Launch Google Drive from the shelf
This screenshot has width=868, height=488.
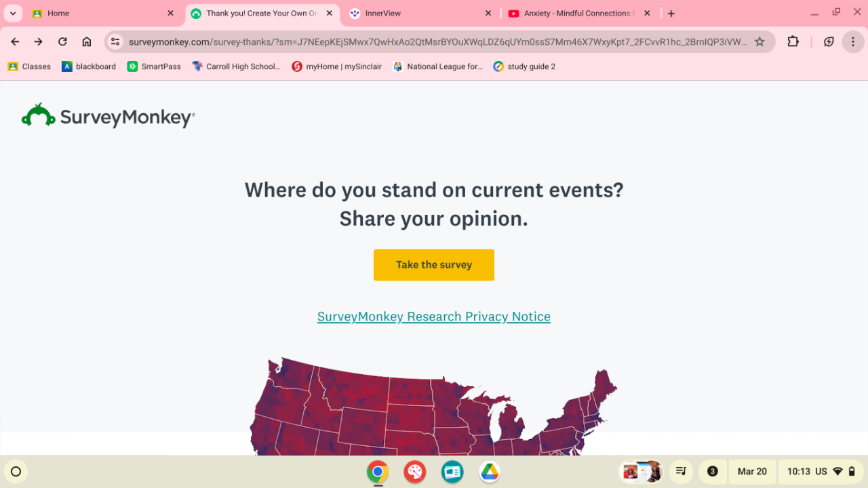(x=490, y=472)
